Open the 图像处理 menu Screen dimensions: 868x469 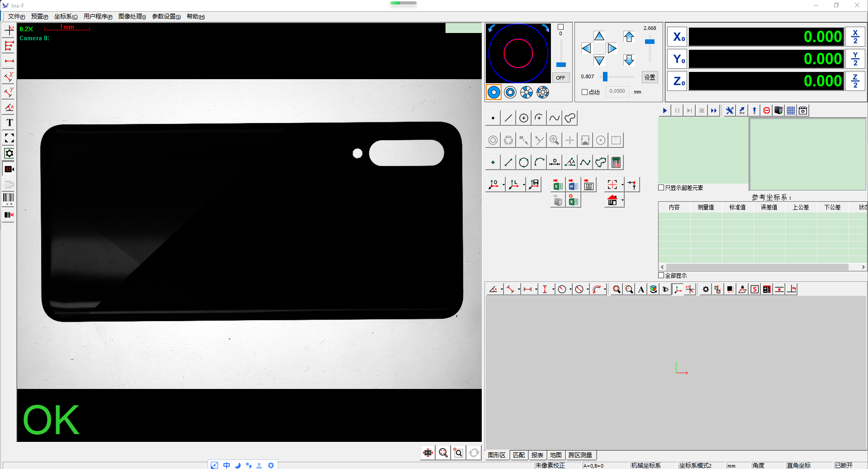[x=132, y=17]
